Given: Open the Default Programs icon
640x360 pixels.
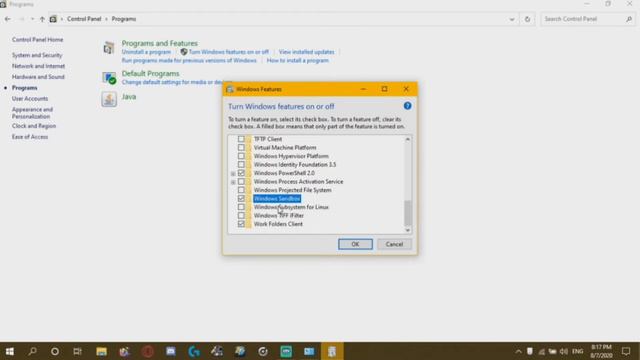Looking at the screenshot, I should [109, 78].
